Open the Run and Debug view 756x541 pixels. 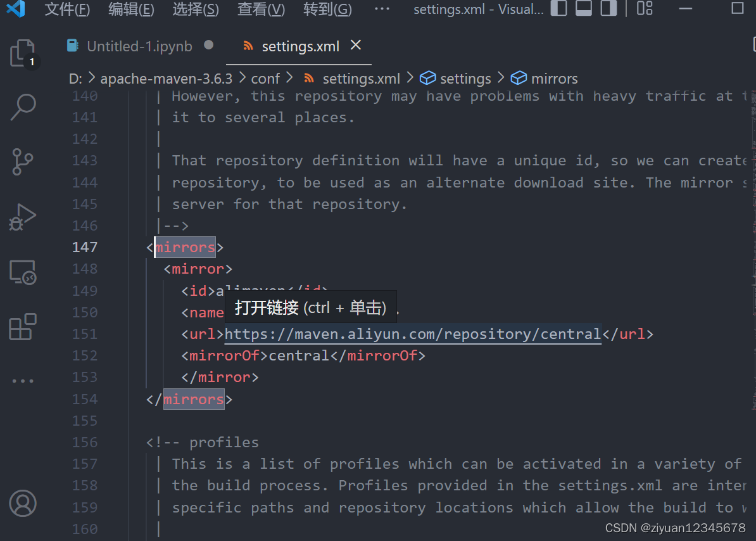(23, 217)
